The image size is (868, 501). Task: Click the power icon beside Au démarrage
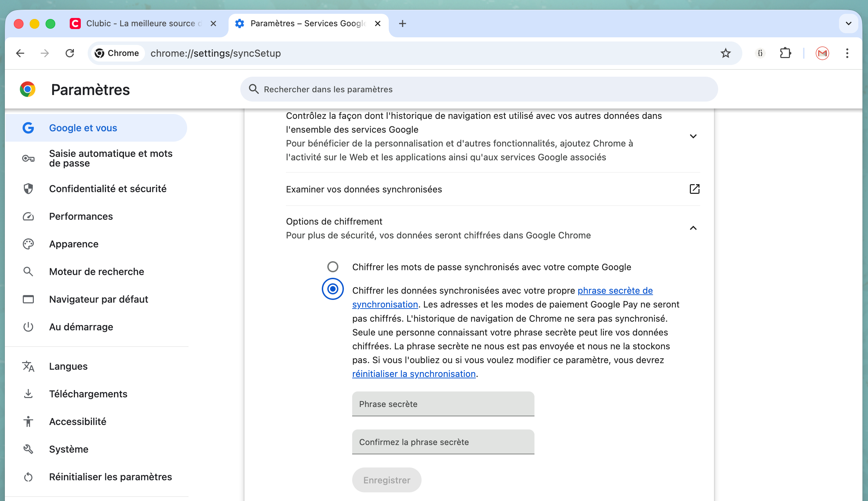(28, 327)
